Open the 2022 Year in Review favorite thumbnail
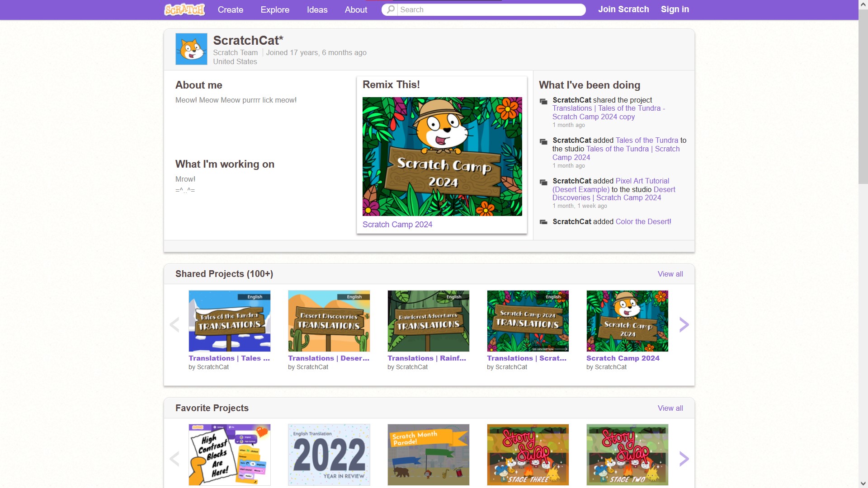The height and width of the screenshot is (488, 868). click(329, 455)
